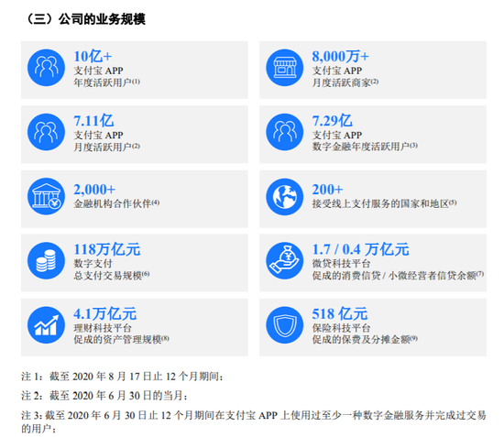The image size is (504, 437).
Task: Click the globe countries and regions icon
Action: point(284,197)
